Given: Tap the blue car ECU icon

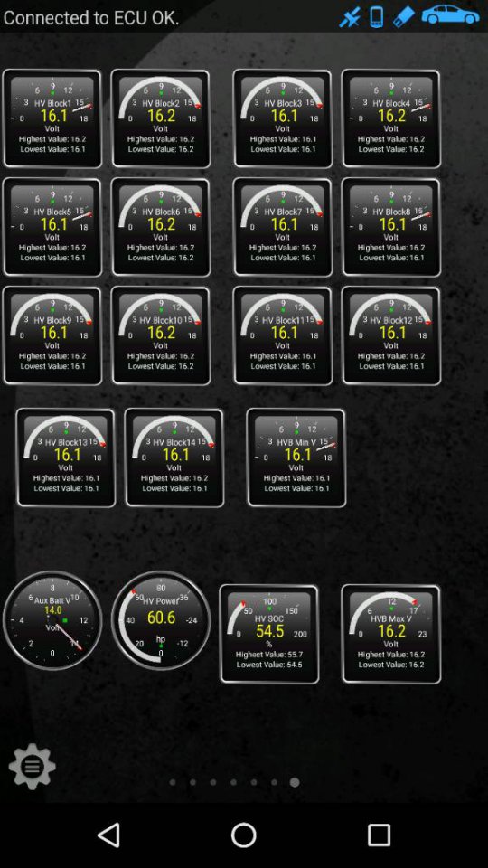Looking at the screenshot, I should 450,15.
